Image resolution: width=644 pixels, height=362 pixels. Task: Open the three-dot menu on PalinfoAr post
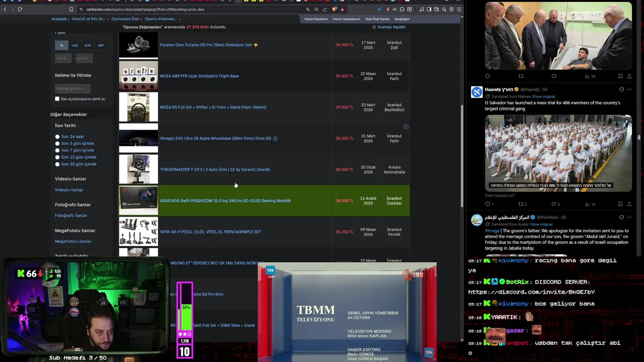(629, 217)
